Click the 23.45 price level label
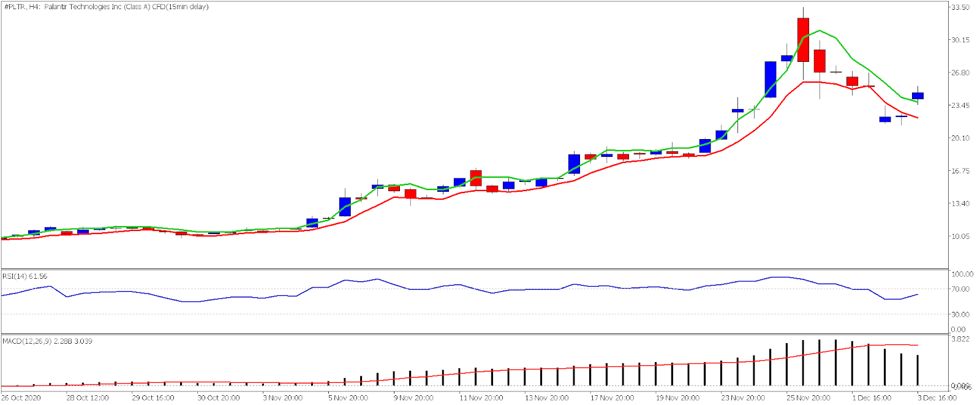The image size is (980, 405). click(x=959, y=105)
